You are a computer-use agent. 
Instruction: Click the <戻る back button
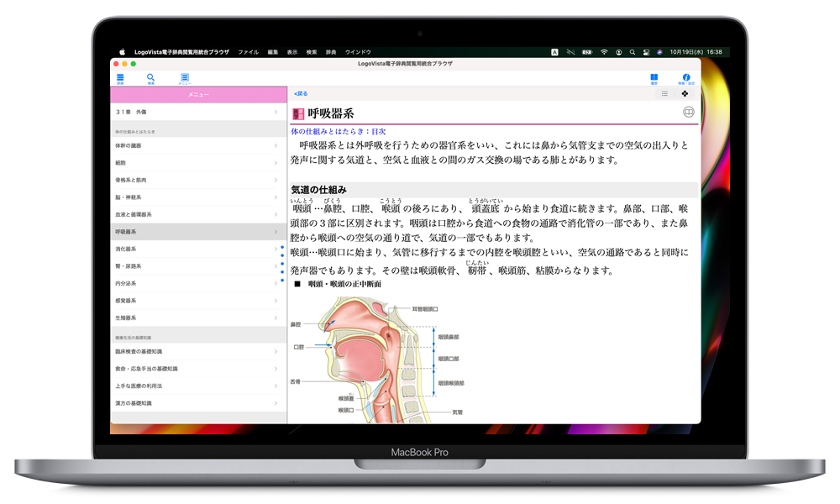[x=301, y=94]
